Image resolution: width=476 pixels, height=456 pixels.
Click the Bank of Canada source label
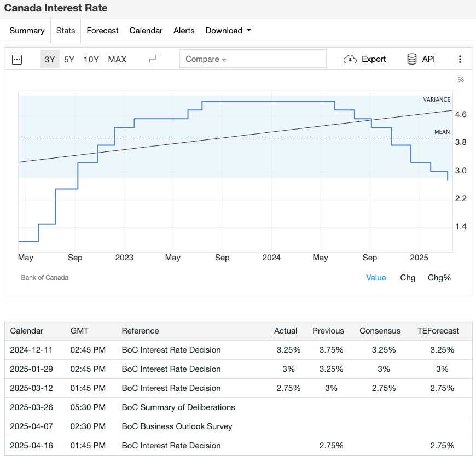[x=44, y=278]
